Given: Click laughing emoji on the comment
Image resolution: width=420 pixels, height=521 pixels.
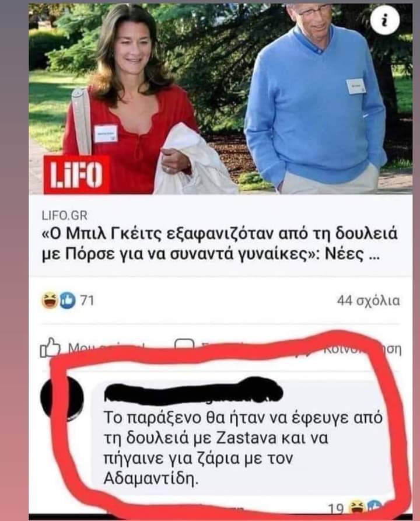Looking at the screenshot, I should tap(357, 508).
